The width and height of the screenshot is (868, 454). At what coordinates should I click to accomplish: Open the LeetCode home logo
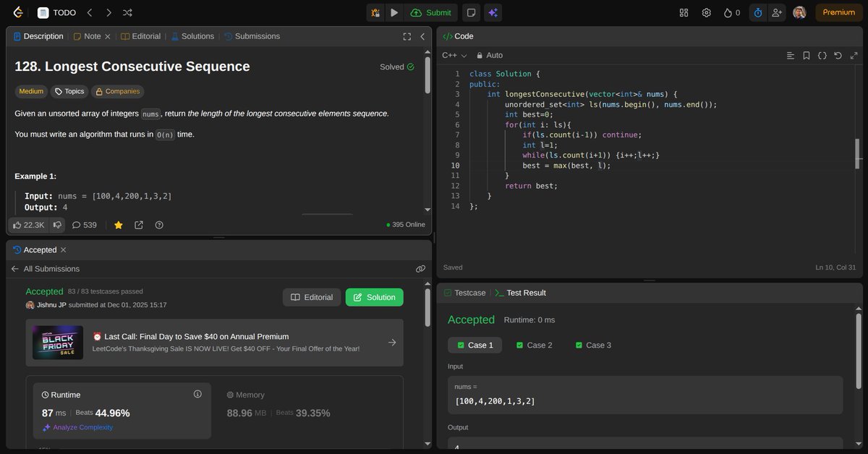coord(18,12)
